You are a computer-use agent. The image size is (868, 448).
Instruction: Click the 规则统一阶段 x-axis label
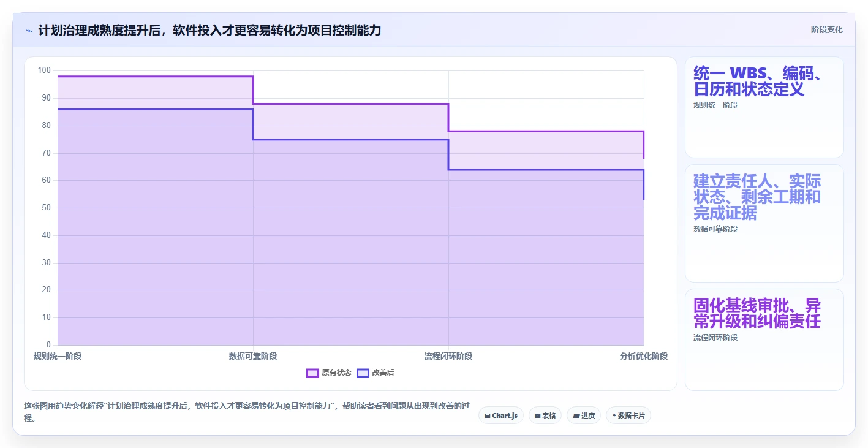coord(58,356)
